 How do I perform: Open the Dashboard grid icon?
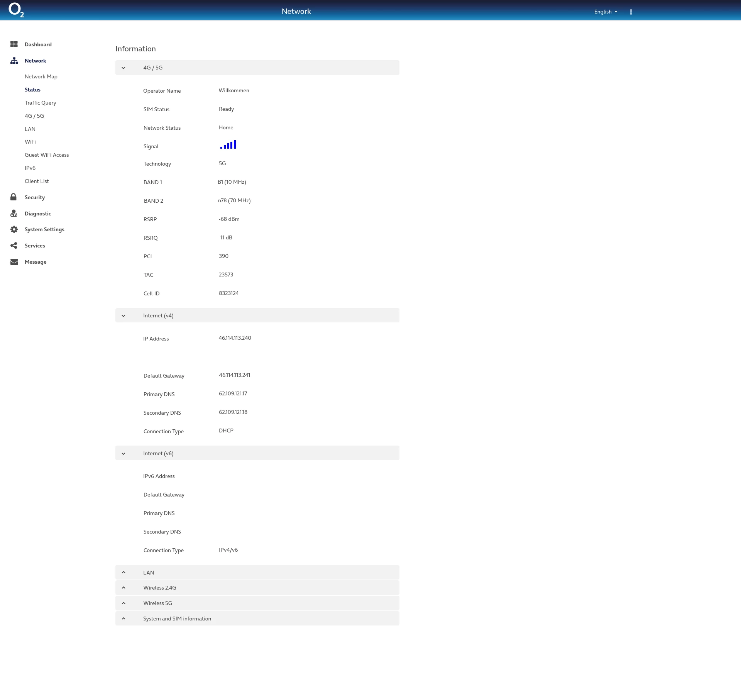click(x=14, y=44)
